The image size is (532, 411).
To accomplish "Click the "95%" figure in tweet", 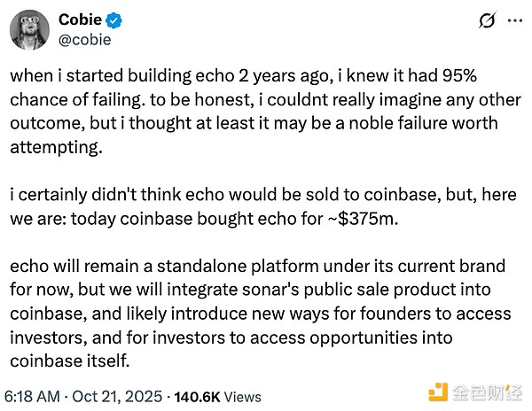I will (x=487, y=76).
